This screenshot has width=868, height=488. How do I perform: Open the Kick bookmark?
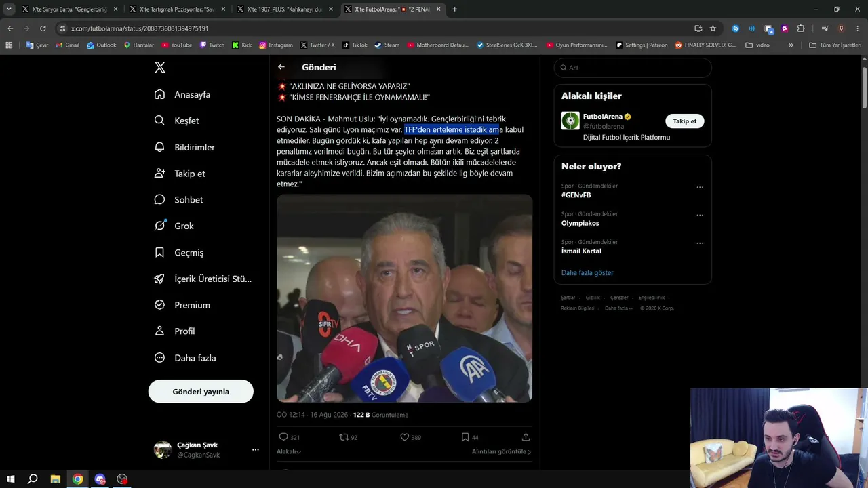[x=241, y=45]
